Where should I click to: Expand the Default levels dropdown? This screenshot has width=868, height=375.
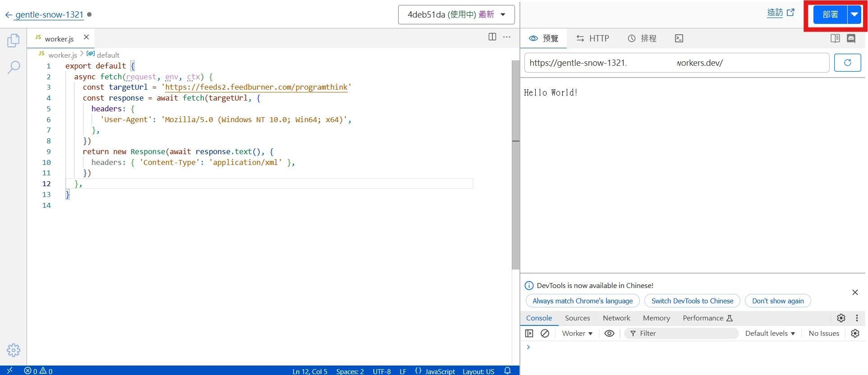(x=770, y=334)
